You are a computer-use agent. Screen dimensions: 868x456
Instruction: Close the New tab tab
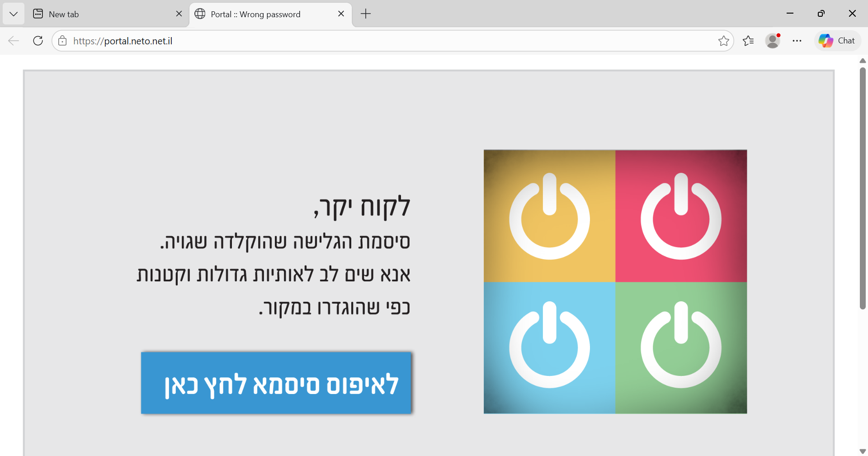point(179,14)
